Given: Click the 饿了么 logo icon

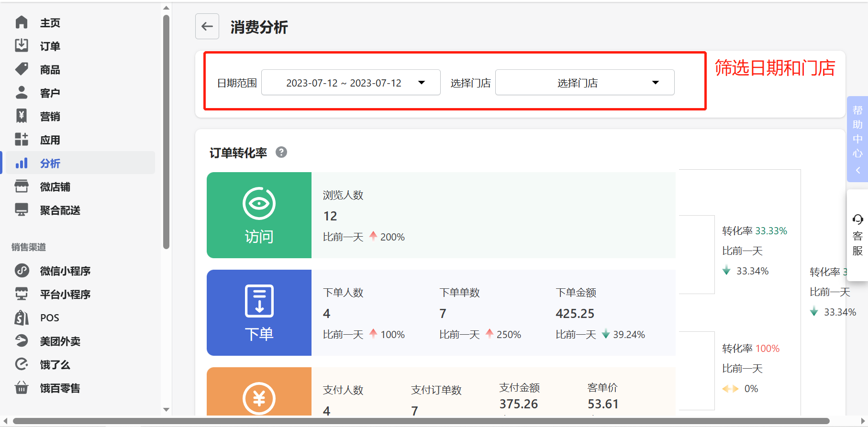Looking at the screenshot, I should point(22,364).
